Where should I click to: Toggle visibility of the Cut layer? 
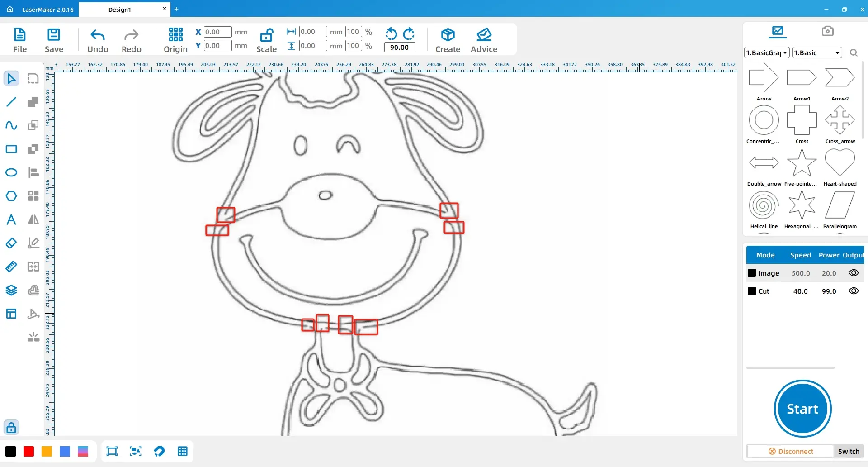tap(854, 291)
